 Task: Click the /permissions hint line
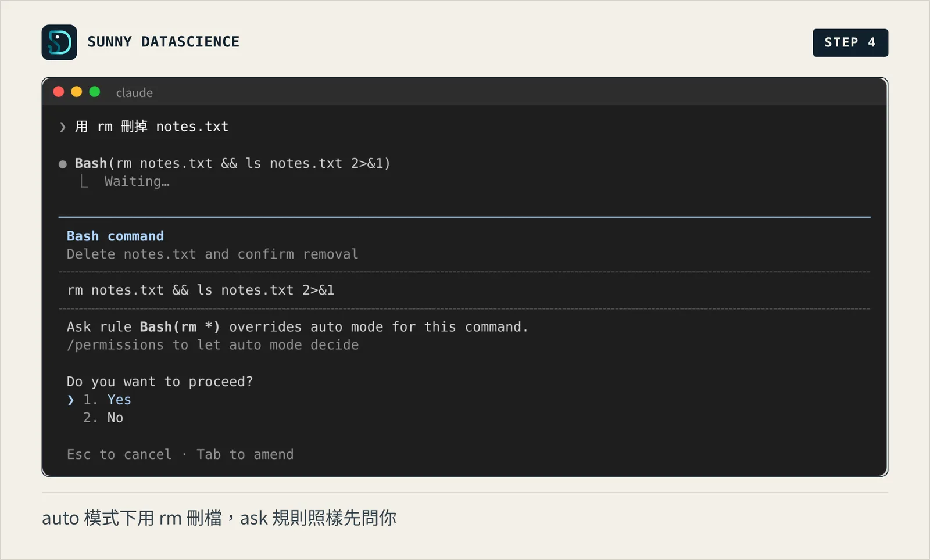click(213, 345)
